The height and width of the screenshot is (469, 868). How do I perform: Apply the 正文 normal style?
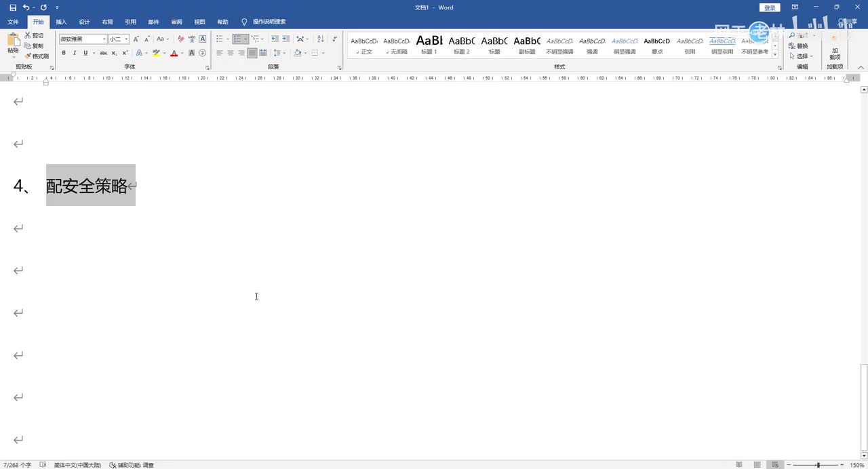click(364, 45)
